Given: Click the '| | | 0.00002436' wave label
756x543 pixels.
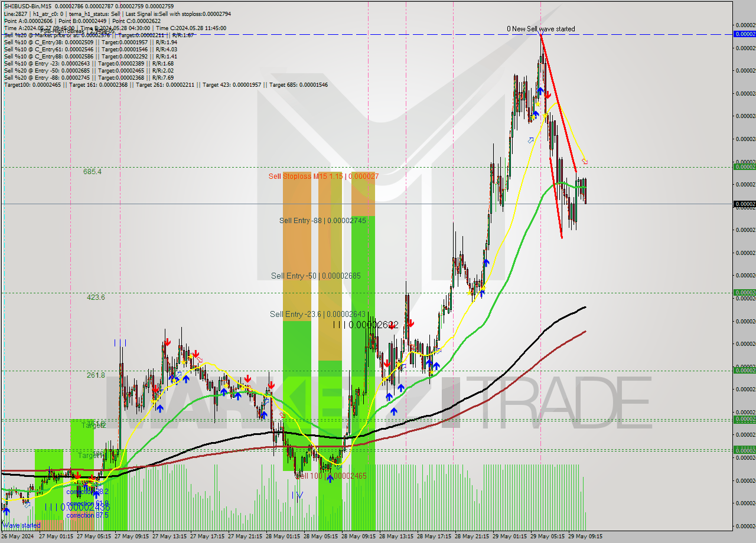Looking at the screenshot, I should click(x=77, y=507).
